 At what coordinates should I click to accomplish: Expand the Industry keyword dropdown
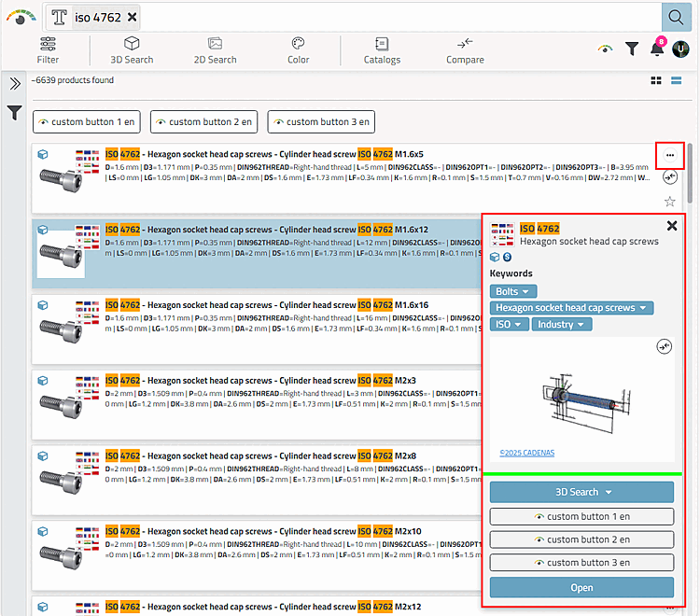click(562, 324)
